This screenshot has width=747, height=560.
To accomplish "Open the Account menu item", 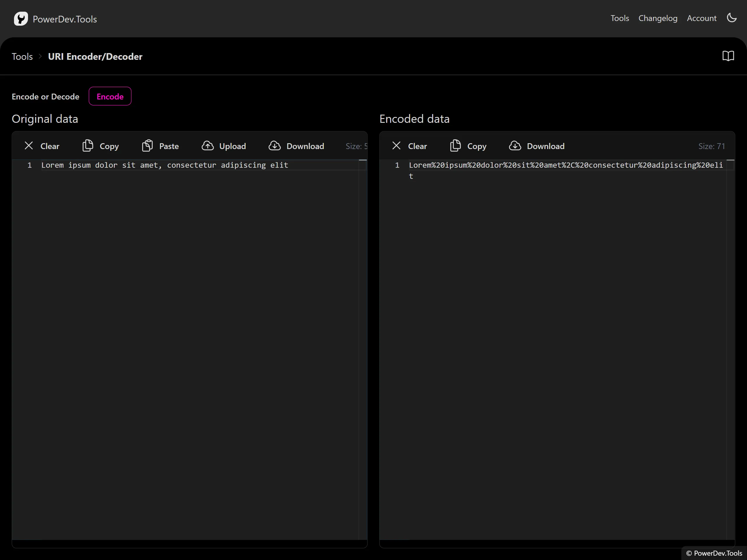I will 701,18.
